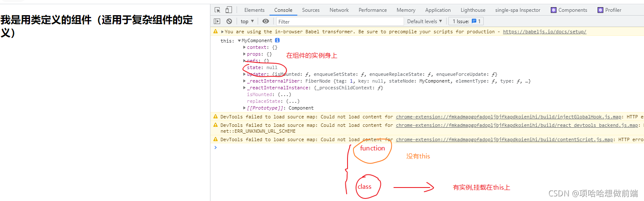Clear the console with the ban icon
Screen dimensions: 644x201
coord(229,21)
